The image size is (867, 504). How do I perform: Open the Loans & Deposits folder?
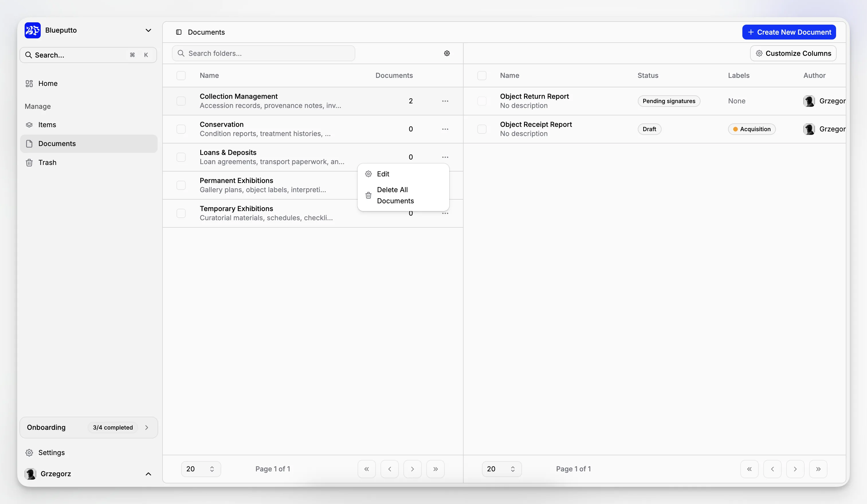(228, 153)
